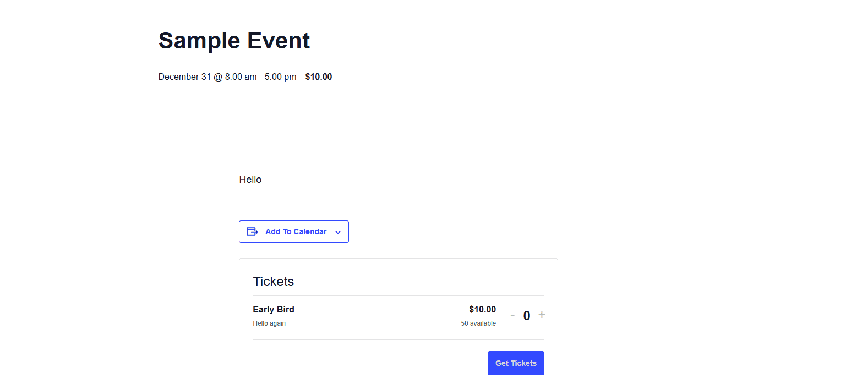Click the calendar export icon

pos(253,231)
